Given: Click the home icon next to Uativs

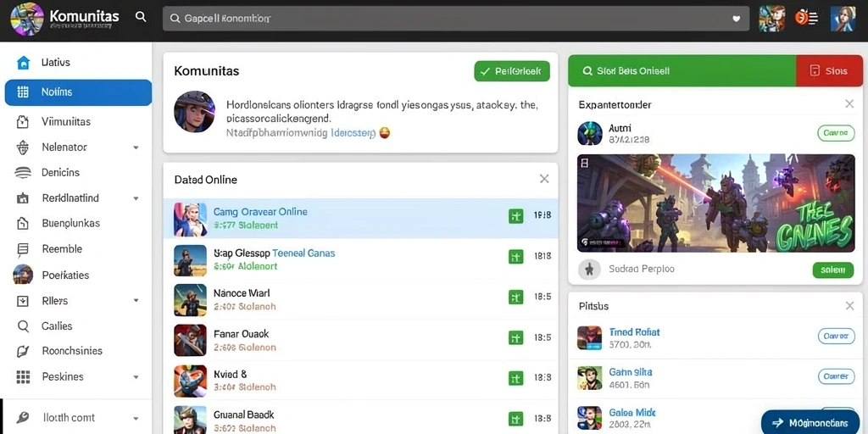Looking at the screenshot, I should click(x=23, y=63).
